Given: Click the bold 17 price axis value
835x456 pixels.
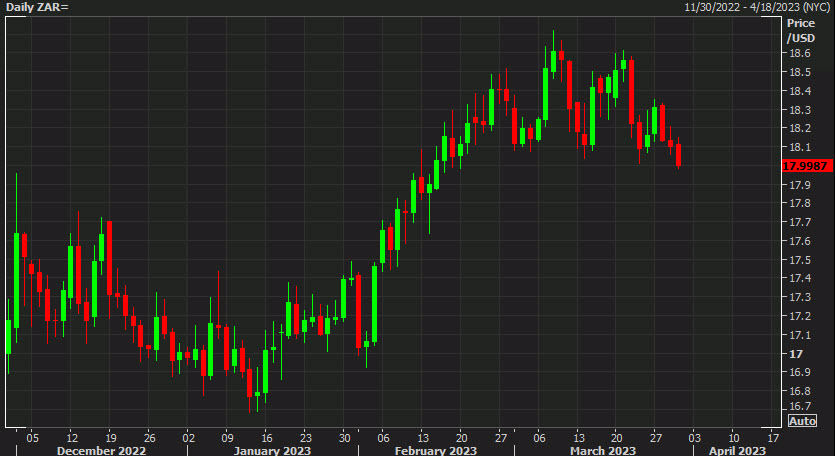Looking at the screenshot, I should 795,354.
